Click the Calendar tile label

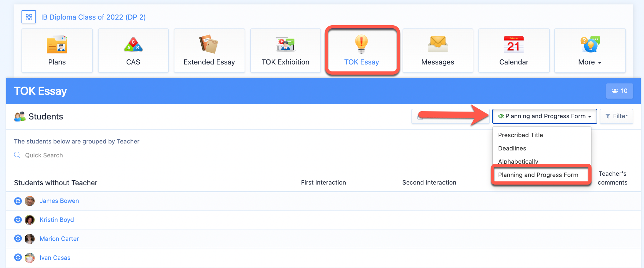[x=514, y=62]
